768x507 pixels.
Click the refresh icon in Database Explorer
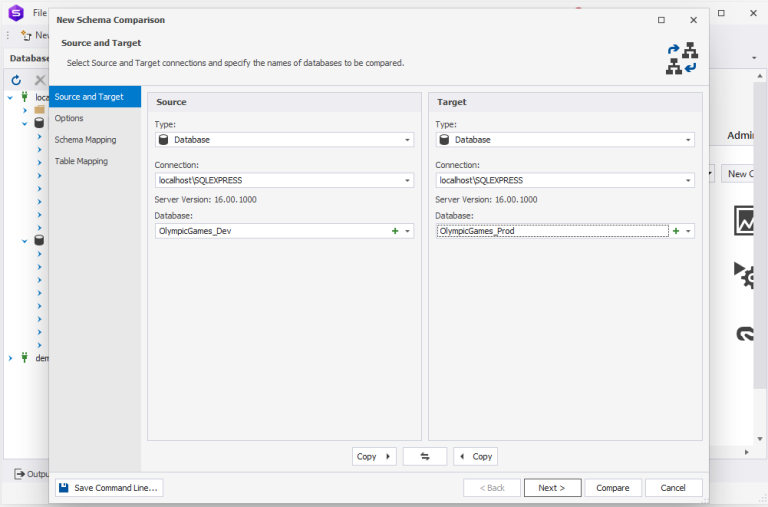tap(16, 80)
